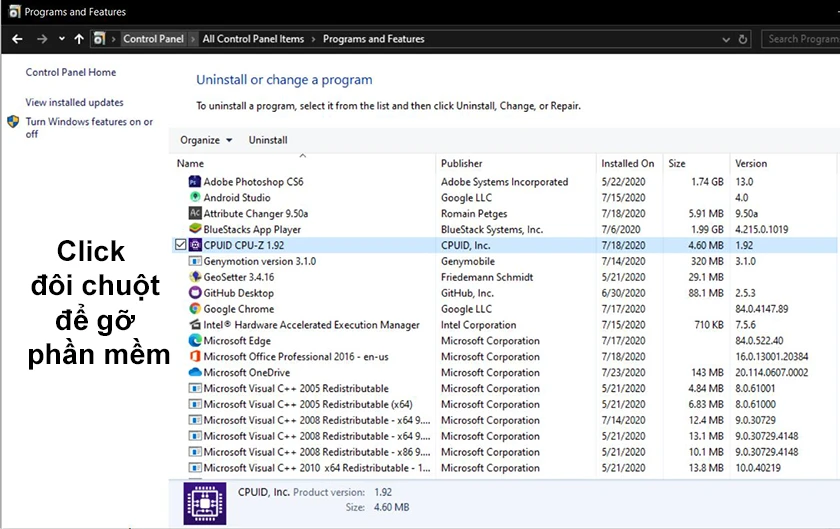Open Turn Windows features on or off
Image resolution: width=840 pixels, height=529 pixels.
point(89,128)
